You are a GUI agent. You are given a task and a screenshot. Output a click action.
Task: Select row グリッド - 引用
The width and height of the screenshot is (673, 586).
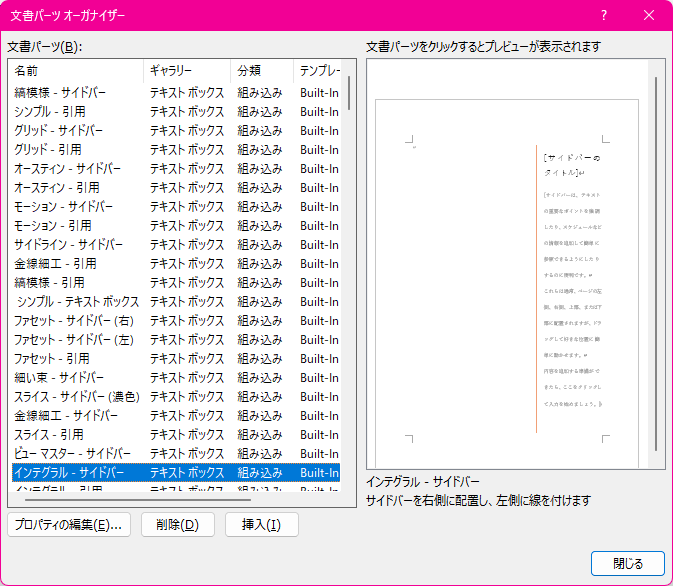[176, 149]
